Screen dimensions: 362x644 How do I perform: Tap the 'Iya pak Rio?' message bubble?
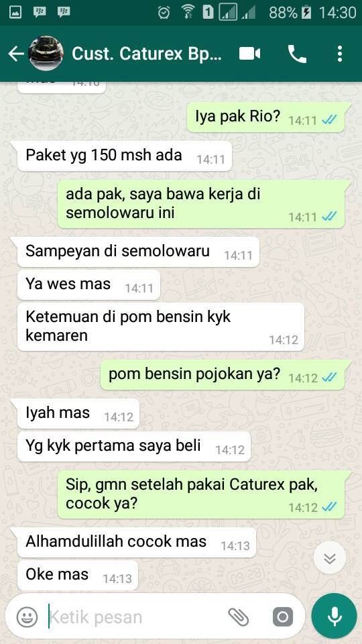pyautogui.click(x=266, y=117)
